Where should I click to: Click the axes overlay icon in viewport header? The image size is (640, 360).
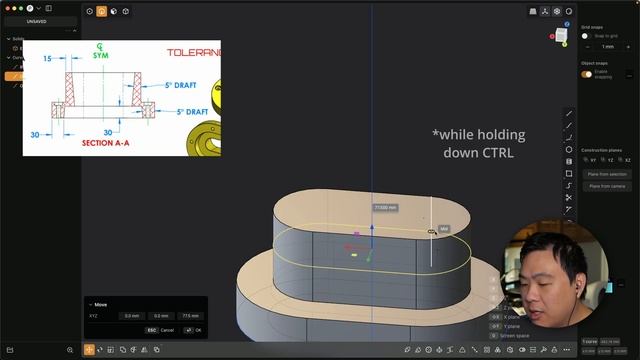pyautogui.click(x=545, y=11)
